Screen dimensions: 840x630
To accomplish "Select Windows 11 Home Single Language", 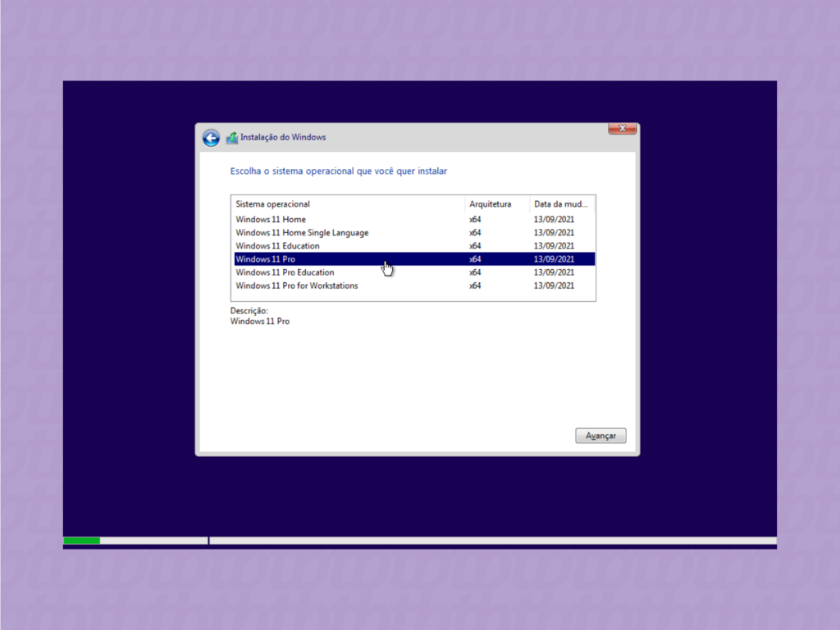I will click(x=414, y=232).
